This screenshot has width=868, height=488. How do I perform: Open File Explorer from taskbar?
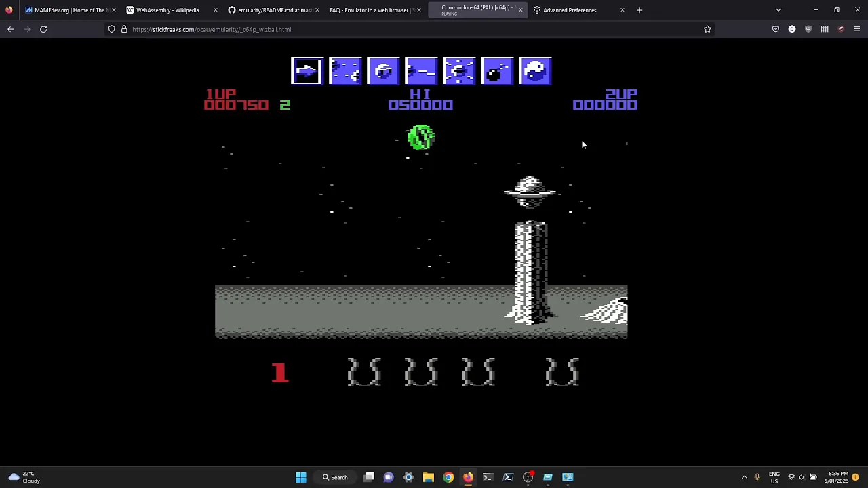pos(429,477)
